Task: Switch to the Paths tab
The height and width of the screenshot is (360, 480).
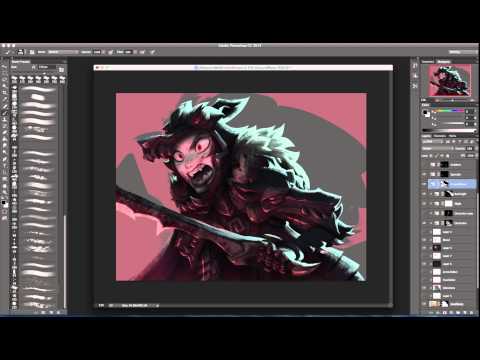Action: (452, 136)
